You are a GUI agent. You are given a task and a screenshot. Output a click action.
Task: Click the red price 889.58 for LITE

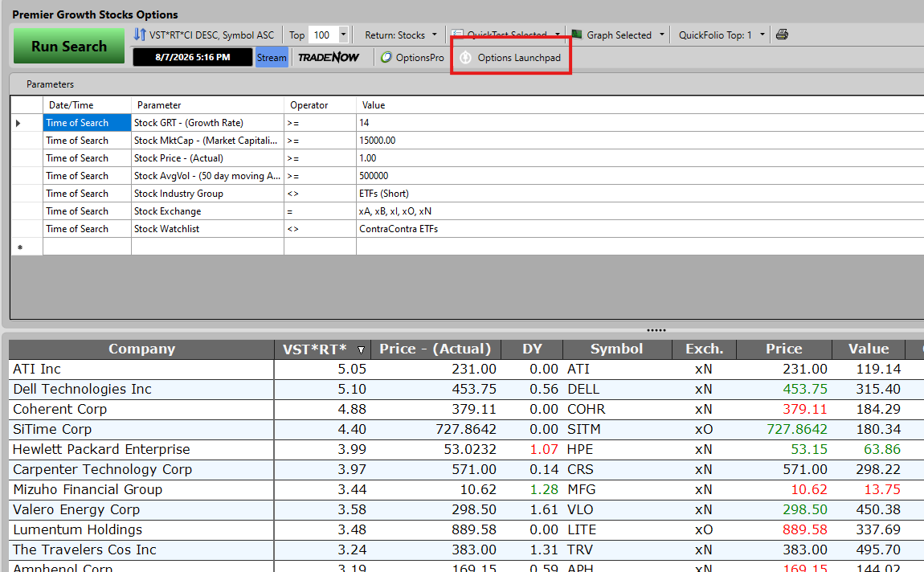pyautogui.click(x=783, y=529)
